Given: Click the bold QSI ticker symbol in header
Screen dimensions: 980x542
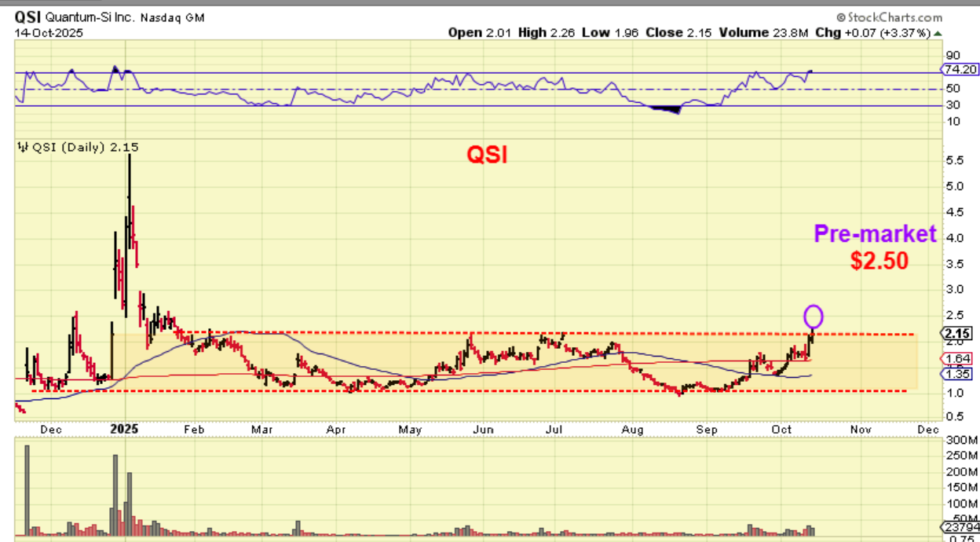Looking at the screenshot, I should (x=27, y=17).
